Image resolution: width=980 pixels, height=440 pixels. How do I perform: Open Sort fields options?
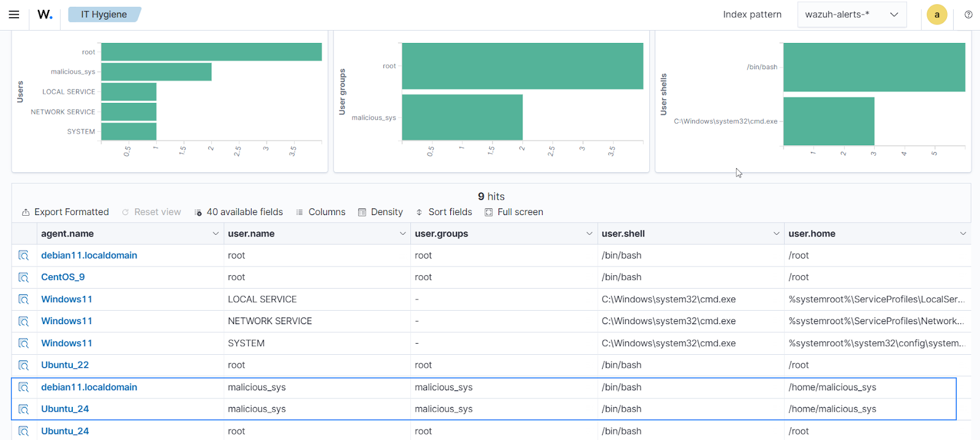(444, 212)
